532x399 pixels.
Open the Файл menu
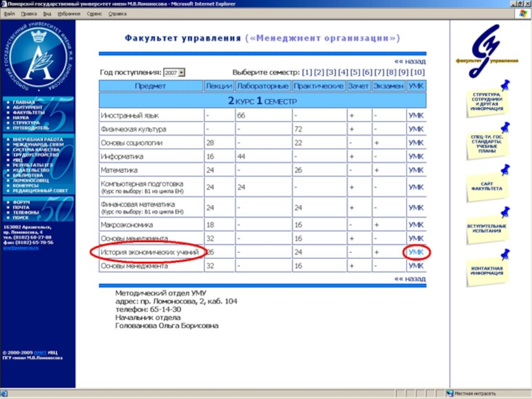(9, 14)
